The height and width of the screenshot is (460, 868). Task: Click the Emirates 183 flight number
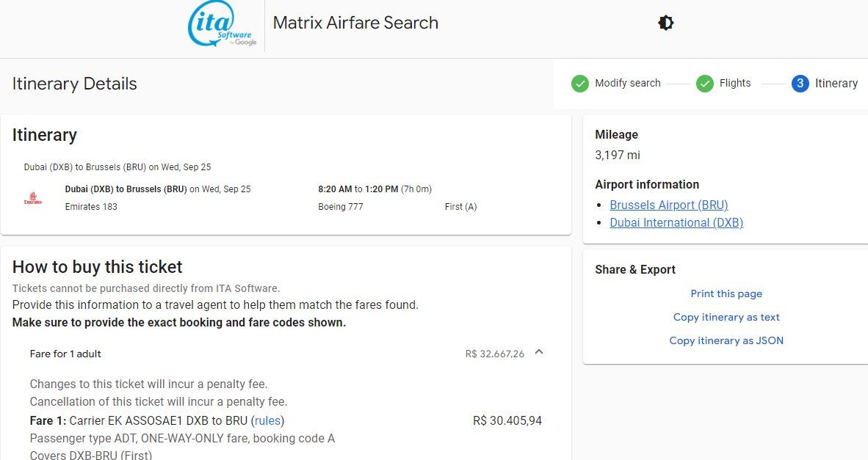pyautogui.click(x=91, y=207)
